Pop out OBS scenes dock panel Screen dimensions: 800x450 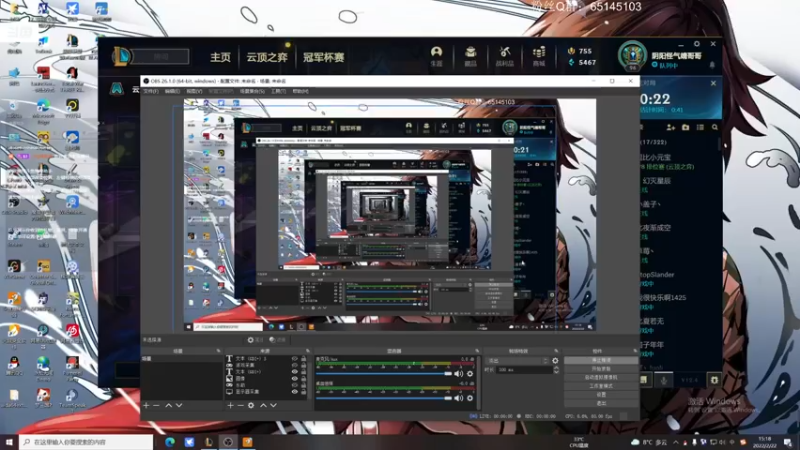click(x=218, y=351)
